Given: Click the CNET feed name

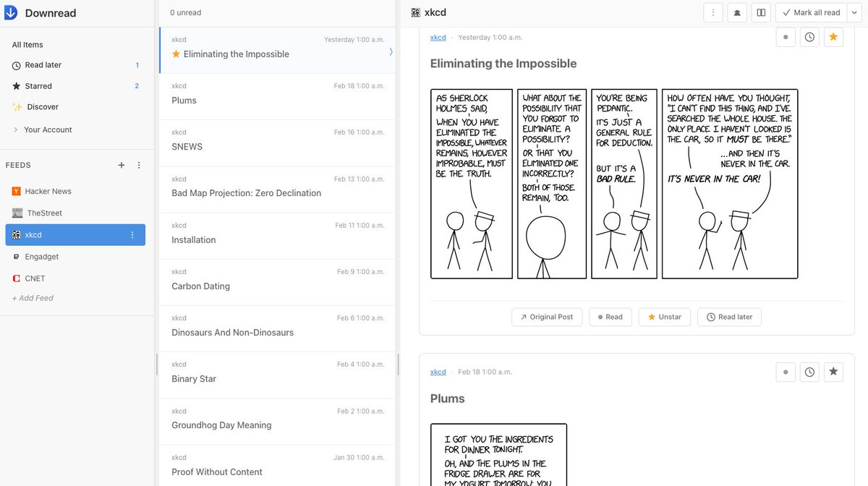Looking at the screenshot, I should 35,278.
